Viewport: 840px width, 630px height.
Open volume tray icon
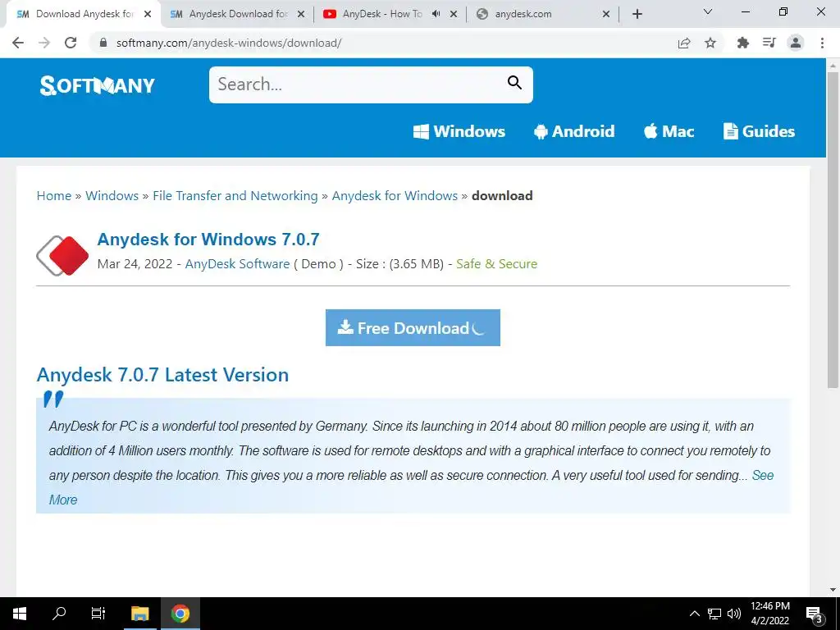tap(734, 614)
